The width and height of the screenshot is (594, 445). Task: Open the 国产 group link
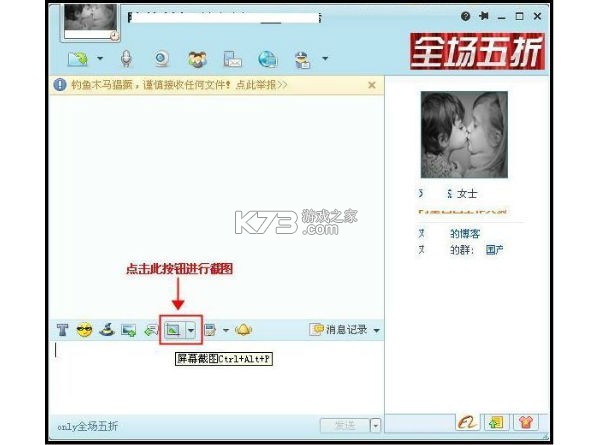tap(494, 250)
